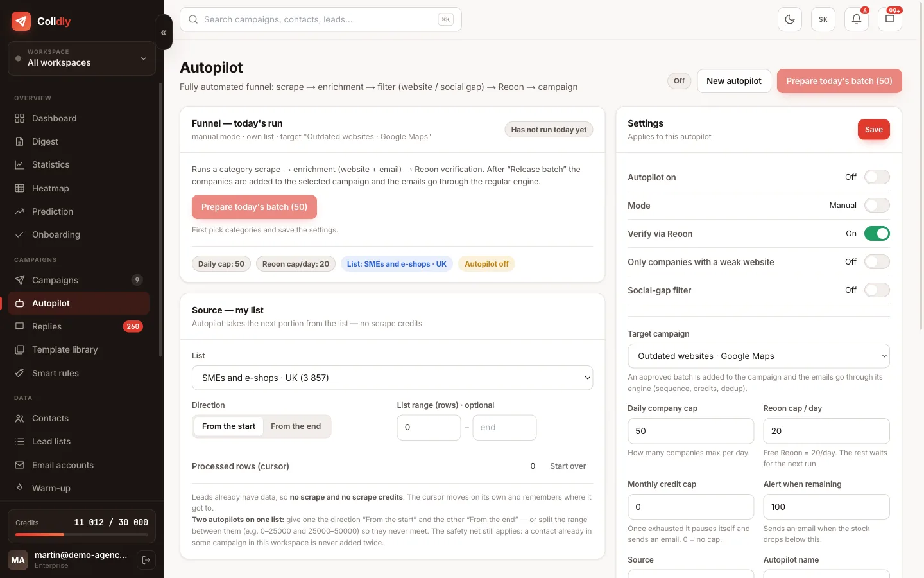Image resolution: width=924 pixels, height=578 pixels.
Task: Click the Autopilot robot icon
Action: tap(19, 303)
